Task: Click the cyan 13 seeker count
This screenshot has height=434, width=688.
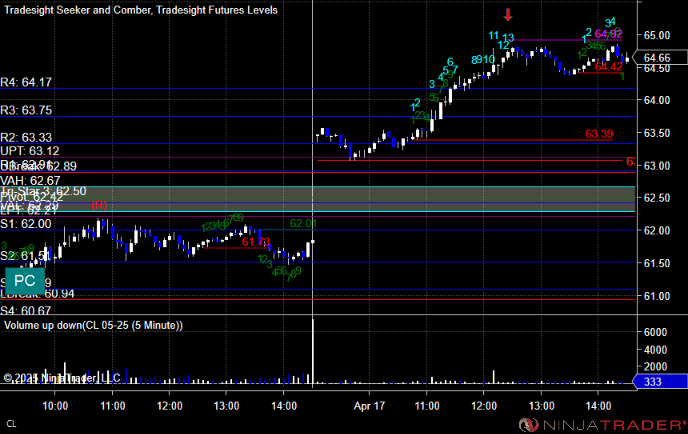Action: 508,37
